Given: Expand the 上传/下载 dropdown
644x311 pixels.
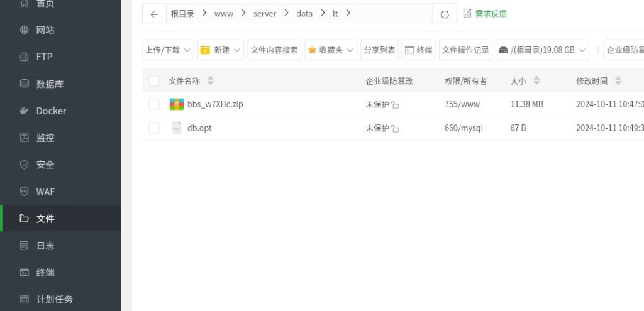Looking at the screenshot, I should coord(168,50).
